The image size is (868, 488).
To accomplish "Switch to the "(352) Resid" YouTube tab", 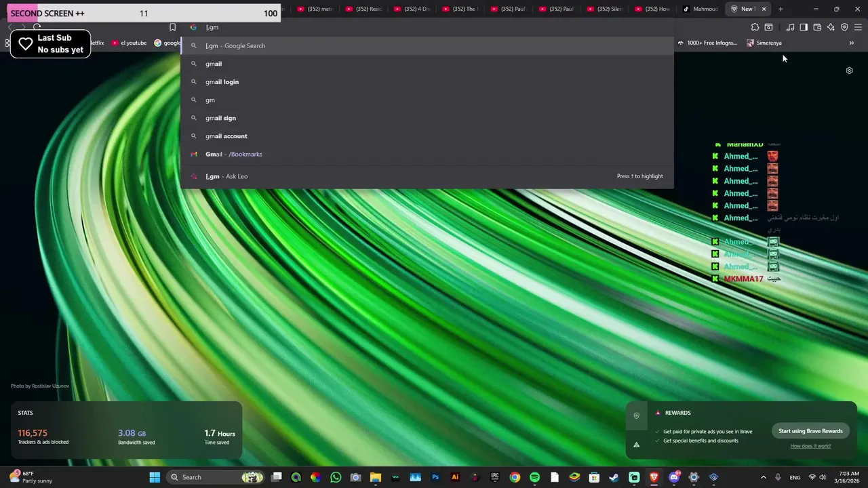I will pos(364,9).
